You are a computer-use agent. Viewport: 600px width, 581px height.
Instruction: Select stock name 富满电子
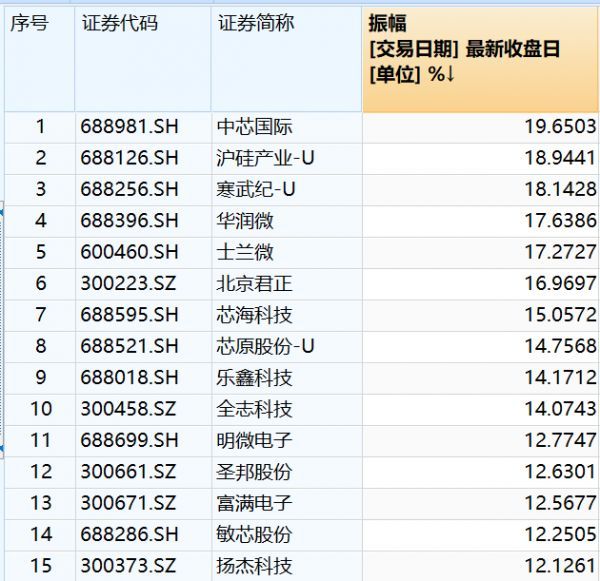coord(254,503)
